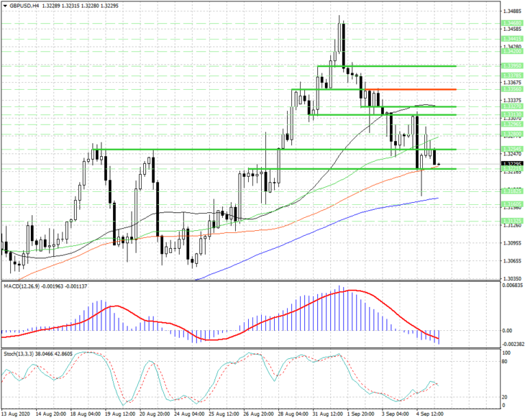Click the 1.34680 green price tag
Image resolution: width=525 pixels, height=420 pixels.
click(512, 23)
